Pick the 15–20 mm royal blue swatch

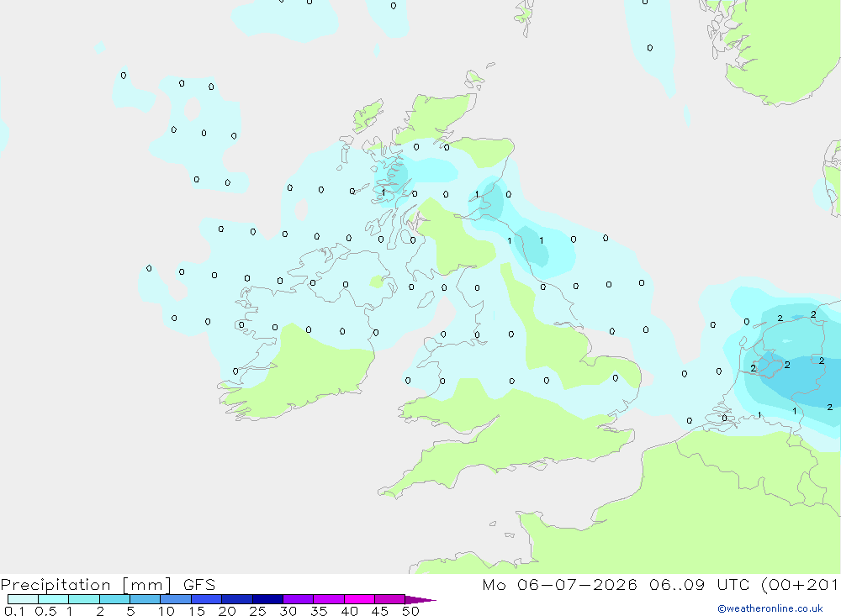pos(206,599)
